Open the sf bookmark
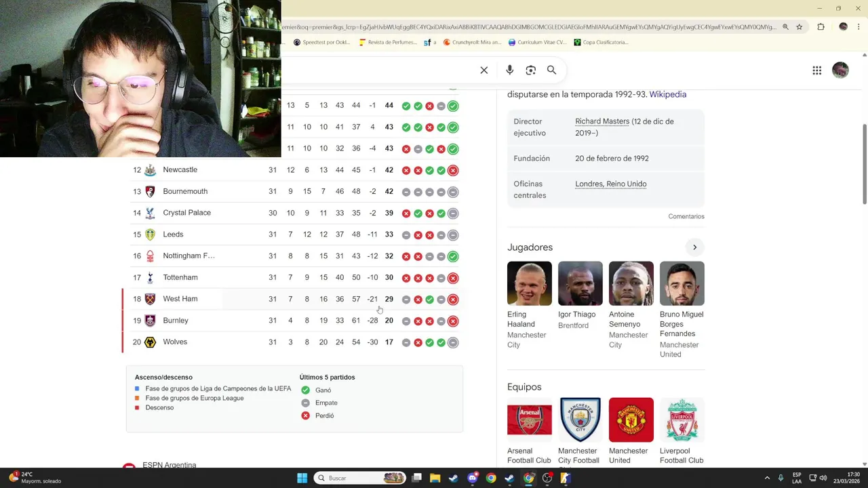 point(430,42)
